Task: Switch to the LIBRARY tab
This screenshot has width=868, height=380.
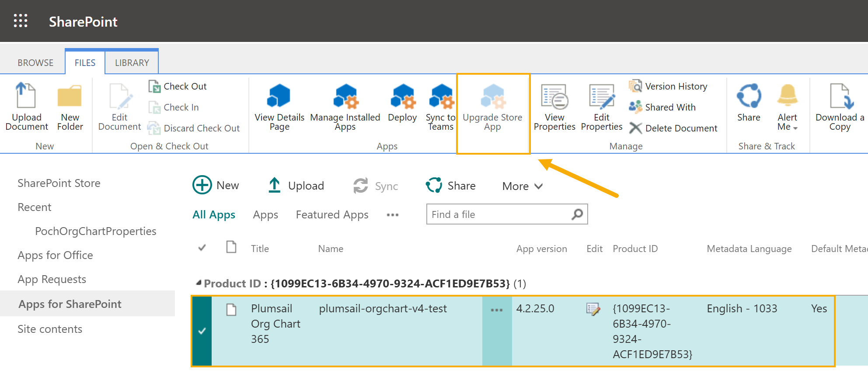Action: (132, 63)
